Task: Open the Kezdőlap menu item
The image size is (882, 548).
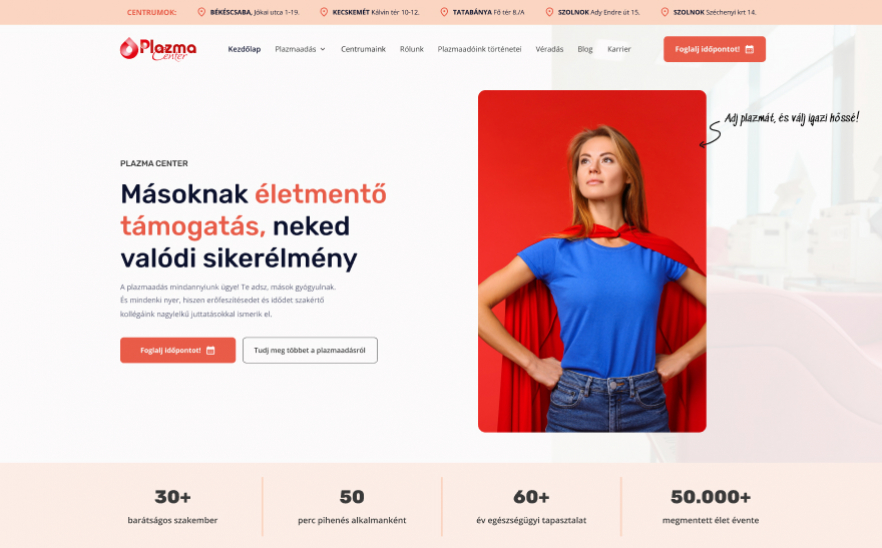Action: point(244,50)
